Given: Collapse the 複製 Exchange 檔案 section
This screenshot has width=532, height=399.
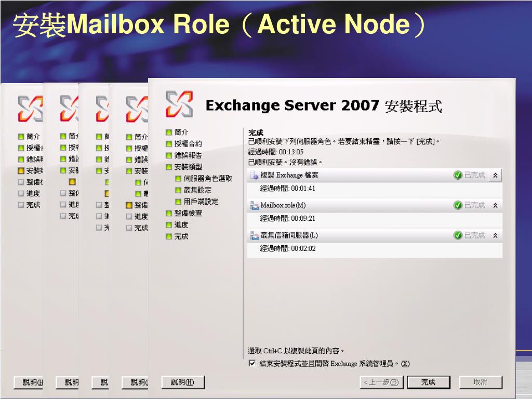Looking at the screenshot, I should 495,176.
